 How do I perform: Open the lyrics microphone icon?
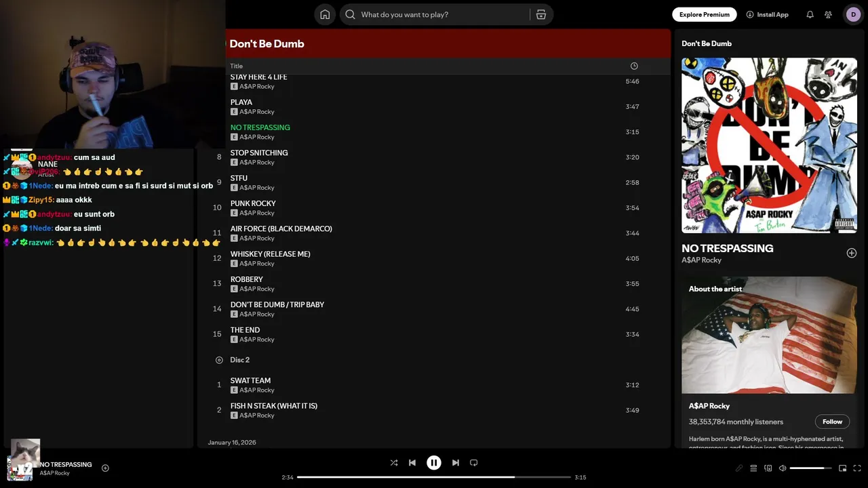(x=739, y=468)
